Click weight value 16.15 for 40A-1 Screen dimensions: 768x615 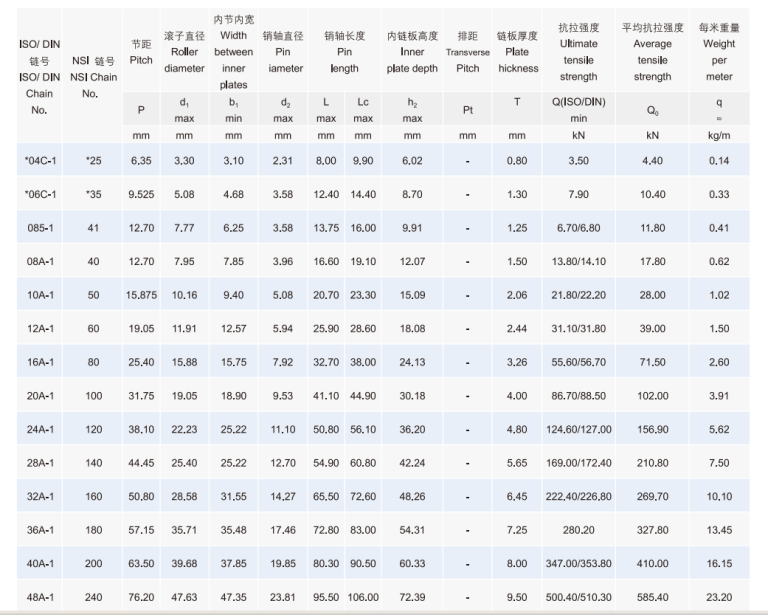(718, 564)
